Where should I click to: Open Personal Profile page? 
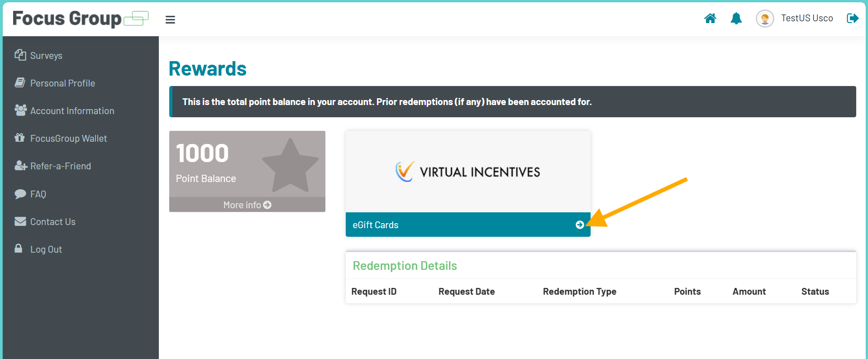[x=62, y=83]
